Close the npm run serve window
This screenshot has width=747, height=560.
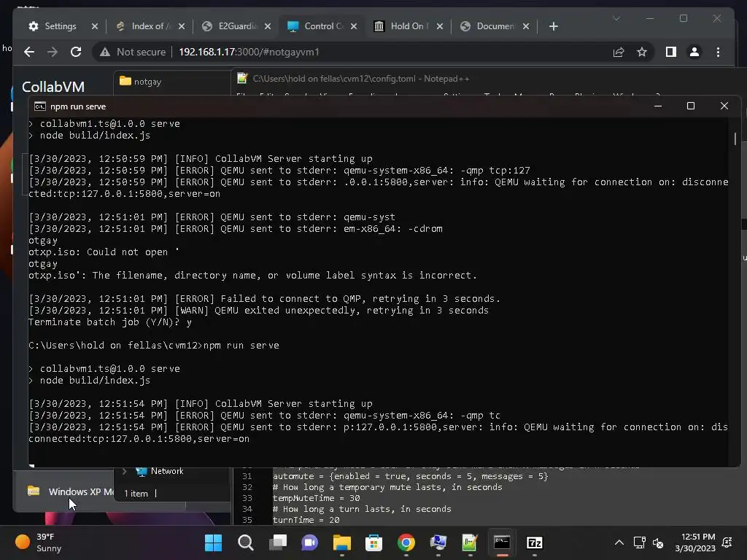pos(724,106)
